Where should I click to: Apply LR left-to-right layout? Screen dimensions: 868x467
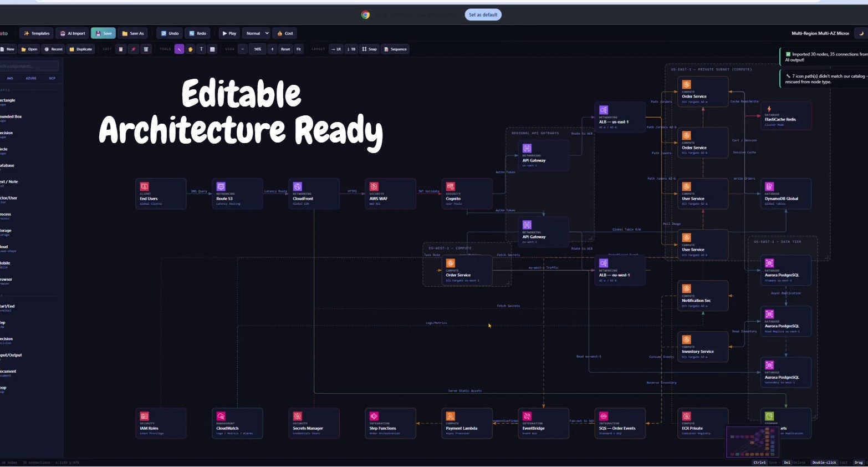pyautogui.click(x=336, y=49)
